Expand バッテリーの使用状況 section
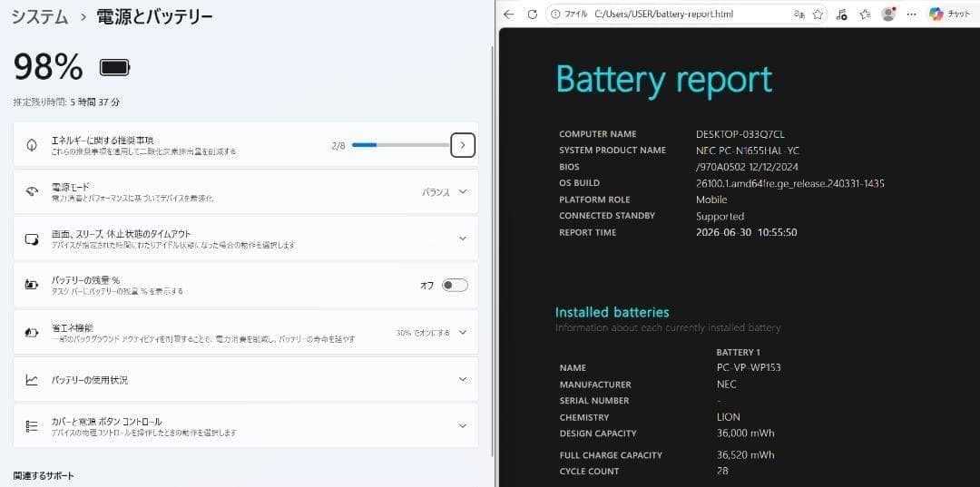 [x=246, y=380]
